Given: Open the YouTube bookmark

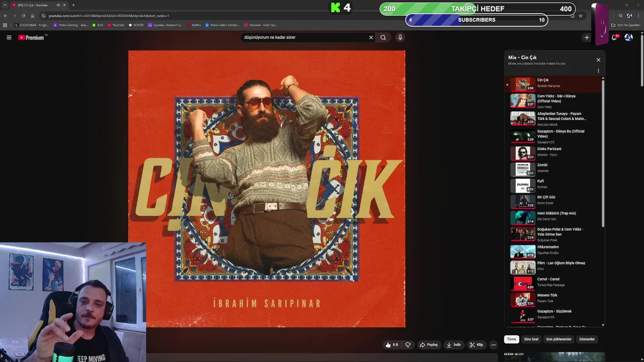Looking at the screenshot, I should click(116, 25).
